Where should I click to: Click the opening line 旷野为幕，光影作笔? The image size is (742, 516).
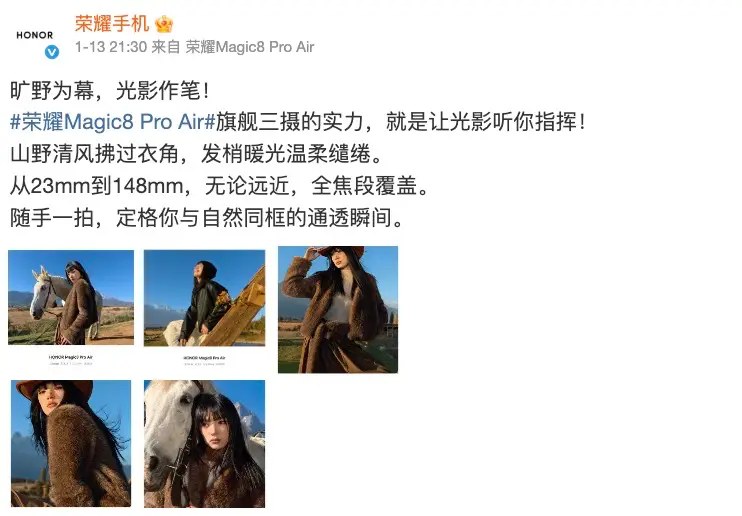[x=109, y=90]
